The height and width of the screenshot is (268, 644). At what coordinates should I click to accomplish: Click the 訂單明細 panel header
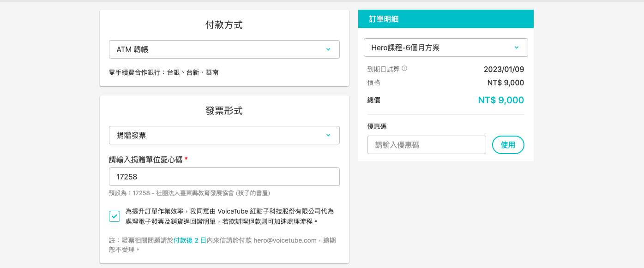(x=445, y=19)
